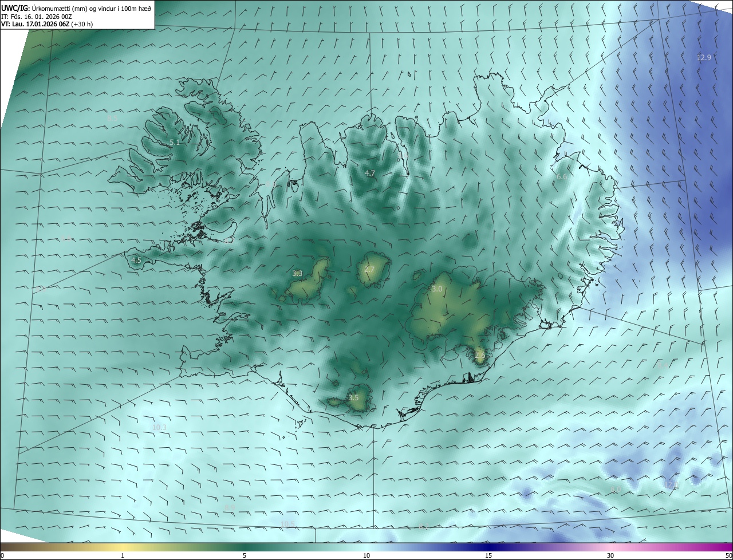
Task: Click the 1 tick on the color scale
Action: [x=123, y=555]
